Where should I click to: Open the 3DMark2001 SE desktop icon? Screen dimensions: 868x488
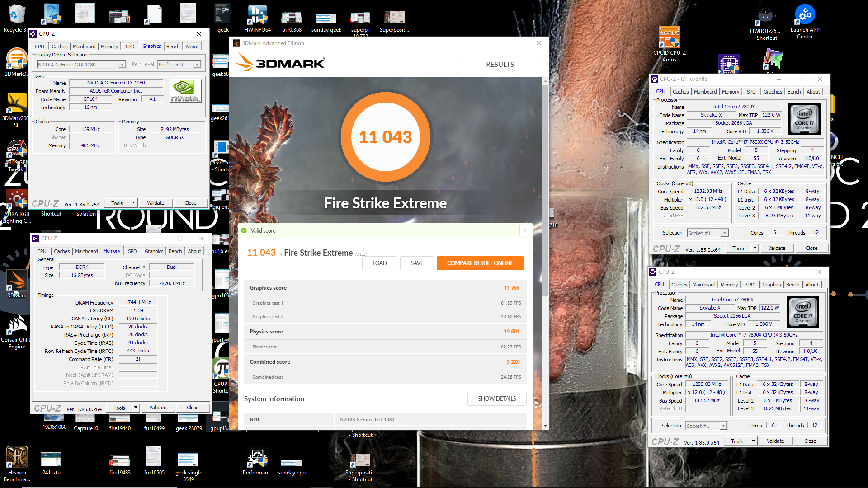[17, 111]
